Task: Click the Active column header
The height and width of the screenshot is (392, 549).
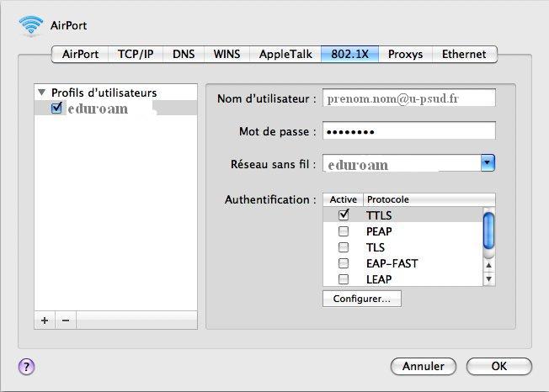Action: [x=344, y=199]
